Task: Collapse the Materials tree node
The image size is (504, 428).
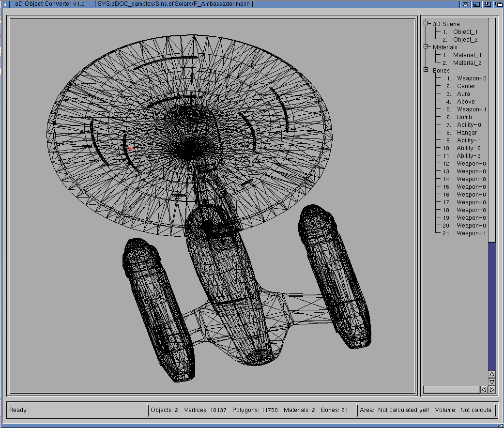Action: click(x=427, y=47)
